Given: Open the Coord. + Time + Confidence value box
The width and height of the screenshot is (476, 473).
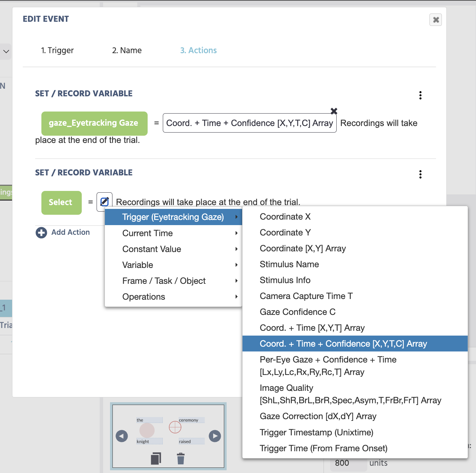Looking at the screenshot, I should point(249,123).
